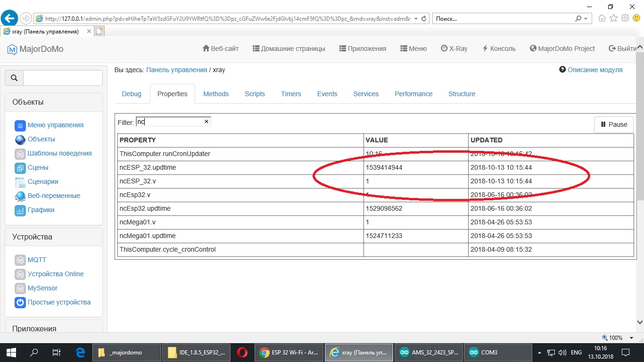Pause the live properties update
Image resolution: width=644 pixels, height=362 pixels.
click(613, 124)
